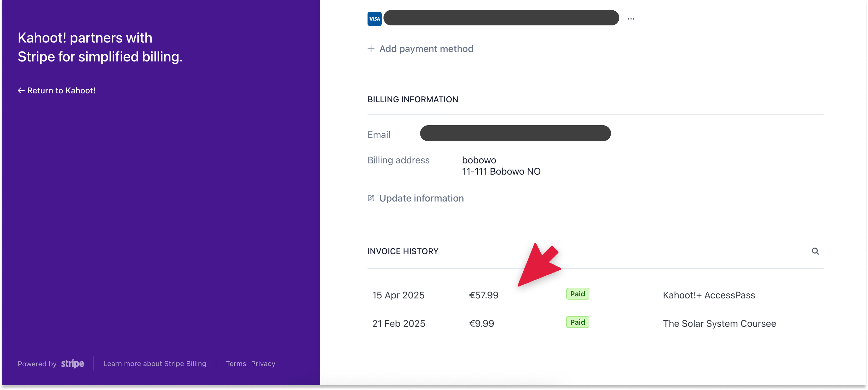868x390 pixels.
Task: Click The Solar System Coursee description
Action: pos(719,323)
